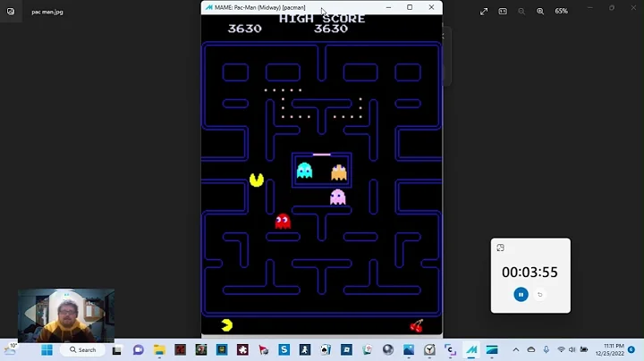644x361 pixels.
Task: Open OneDrive cloud tray icon
Action: tap(531, 350)
